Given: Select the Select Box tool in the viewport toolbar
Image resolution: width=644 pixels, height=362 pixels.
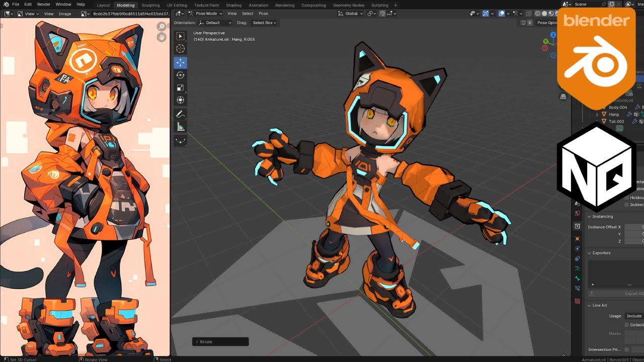Looking at the screenshot, I should [180, 36].
